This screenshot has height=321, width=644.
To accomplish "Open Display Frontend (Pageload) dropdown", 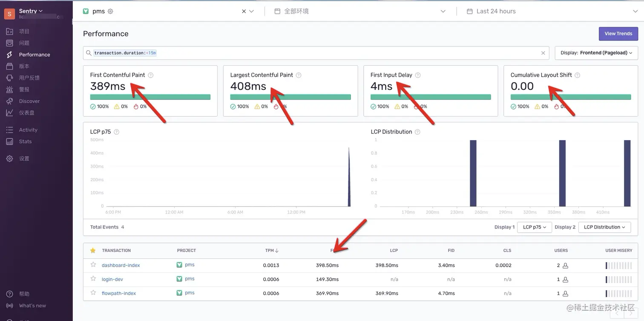I will 596,53.
